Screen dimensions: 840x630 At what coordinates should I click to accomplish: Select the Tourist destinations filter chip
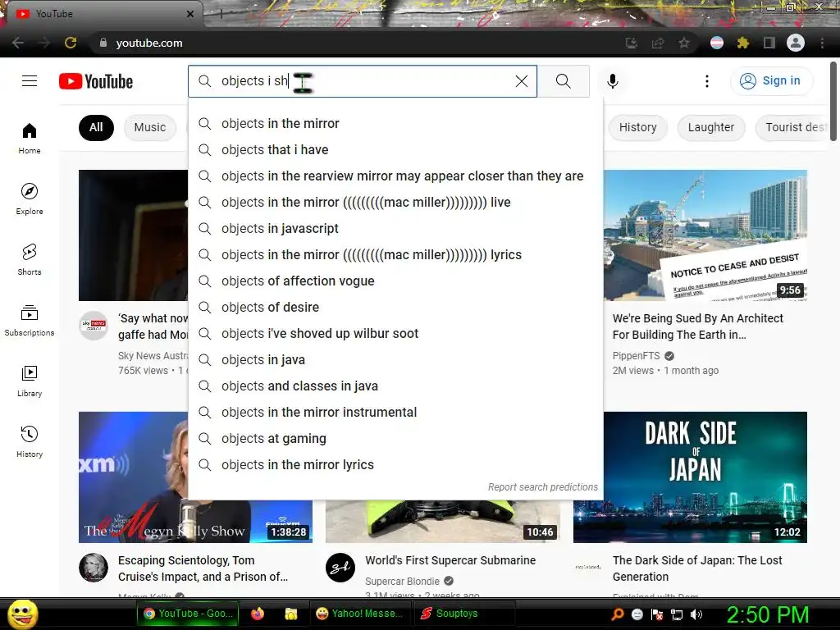(x=792, y=127)
